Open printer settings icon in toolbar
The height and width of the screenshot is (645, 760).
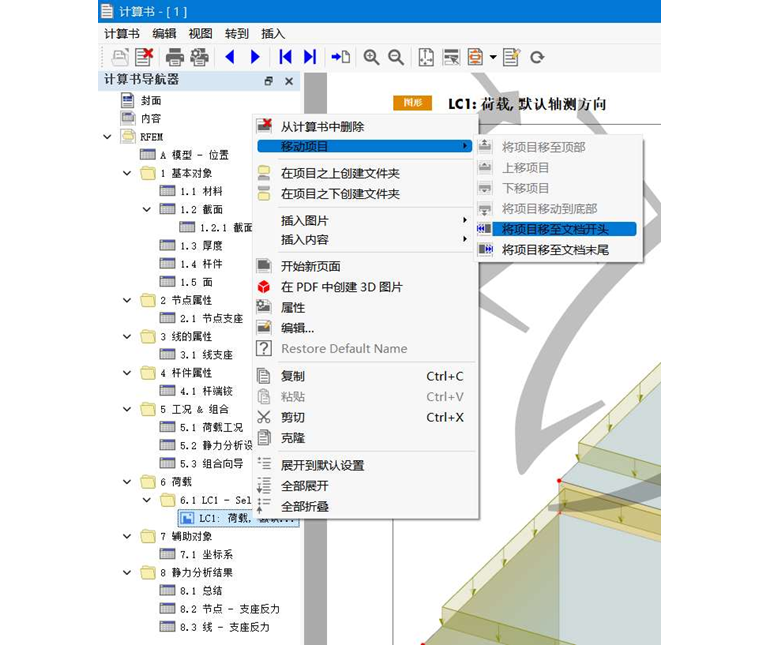coord(199,57)
